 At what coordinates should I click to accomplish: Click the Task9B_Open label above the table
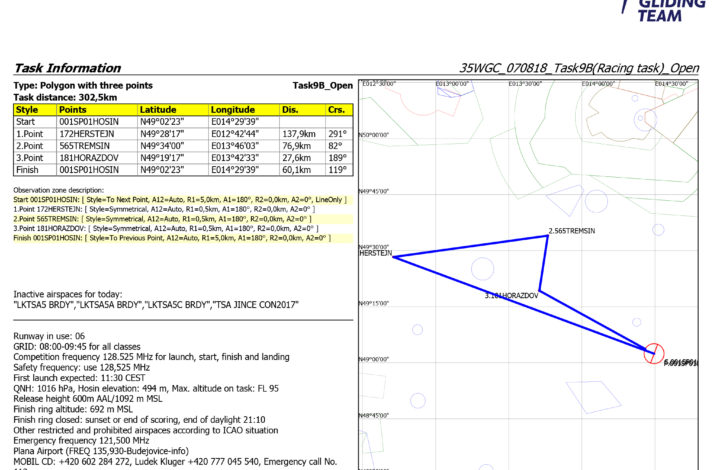click(322, 86)
